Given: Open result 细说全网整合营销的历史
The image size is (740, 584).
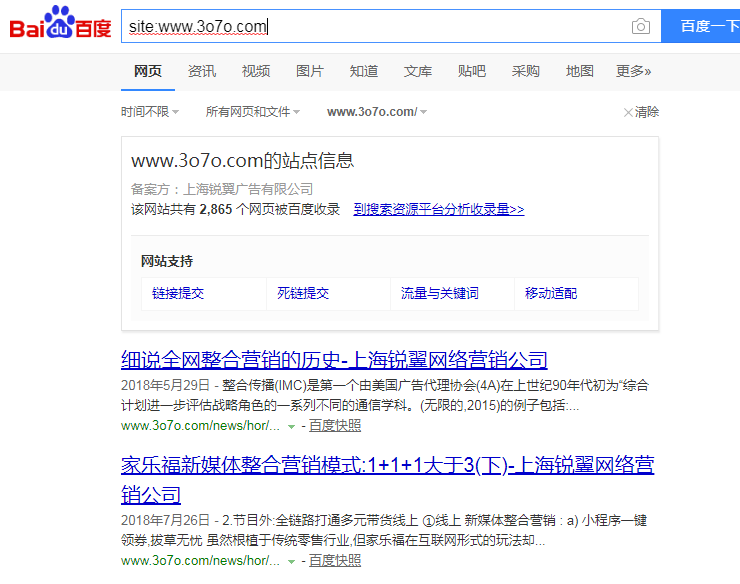Looking at the screenshot, I should [334, 360].
